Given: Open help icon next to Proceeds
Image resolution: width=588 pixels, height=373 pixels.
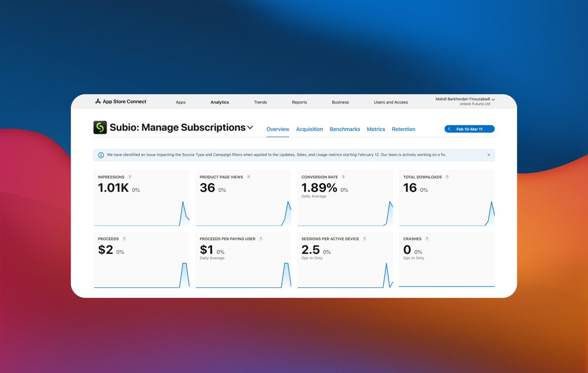Looking at the screenshot, I should [124, 239].
